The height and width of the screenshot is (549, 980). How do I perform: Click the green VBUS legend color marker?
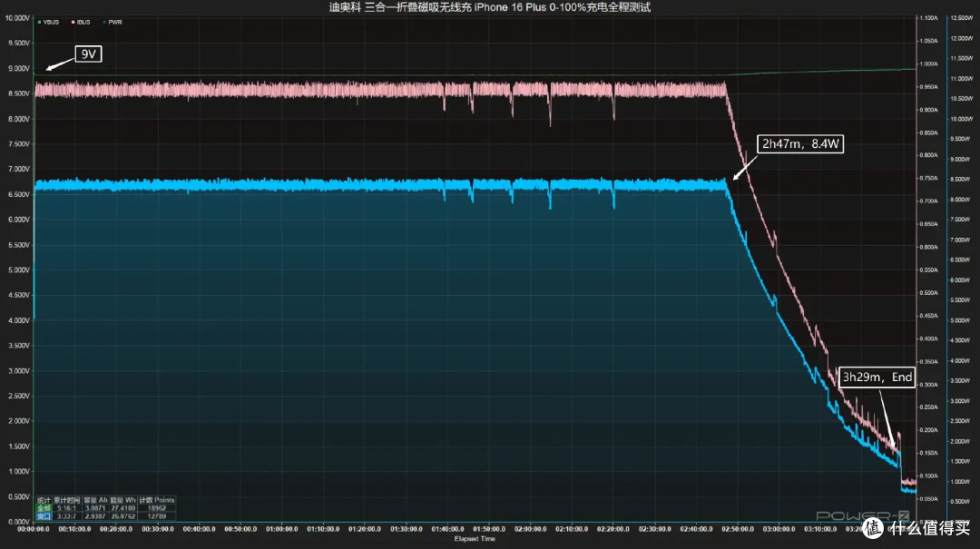[39, 22]
